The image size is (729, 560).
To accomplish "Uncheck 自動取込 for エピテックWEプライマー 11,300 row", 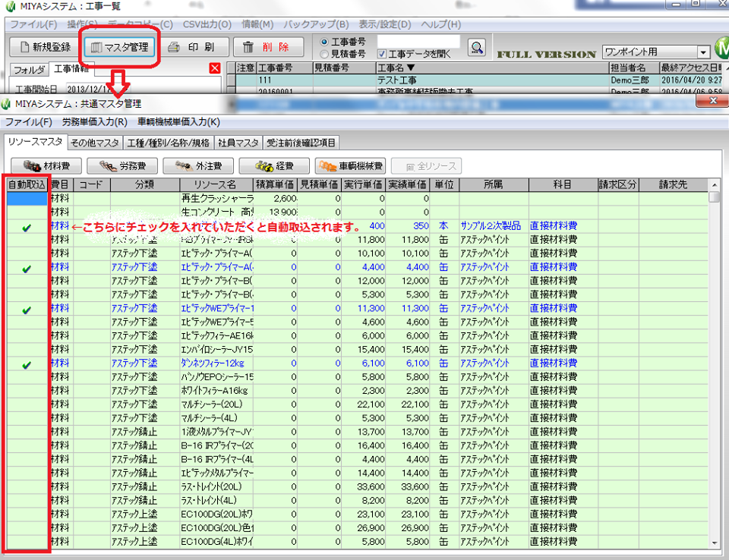I will [27, 310].
